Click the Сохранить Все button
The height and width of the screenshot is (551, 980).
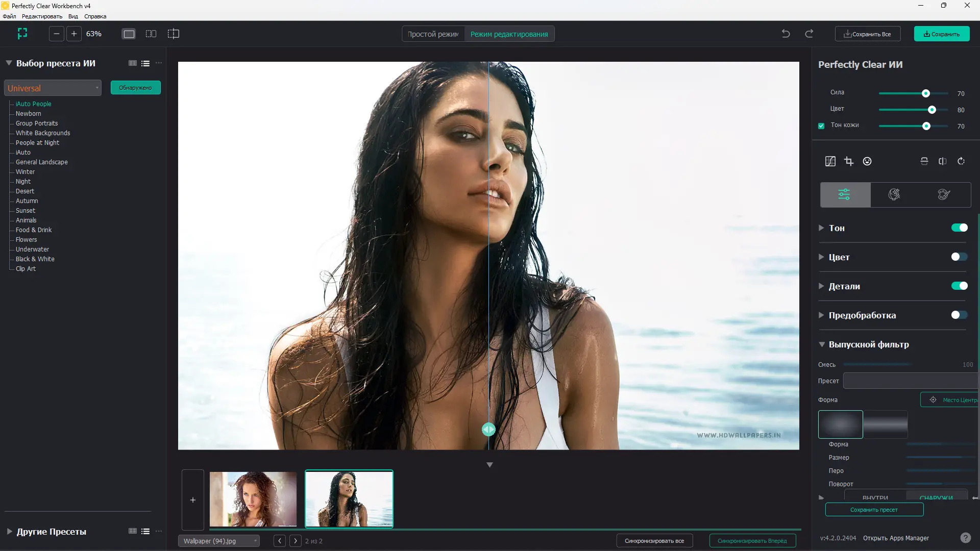(x=867, y=34)
